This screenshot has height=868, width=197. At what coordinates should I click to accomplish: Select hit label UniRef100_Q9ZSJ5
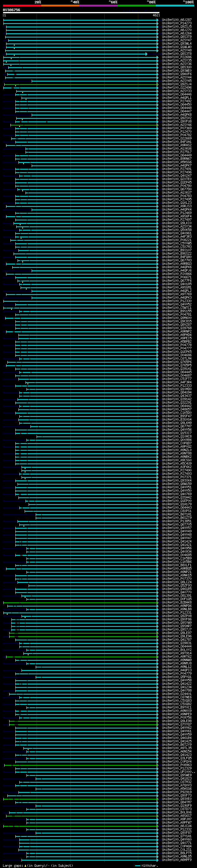[177, 26]
